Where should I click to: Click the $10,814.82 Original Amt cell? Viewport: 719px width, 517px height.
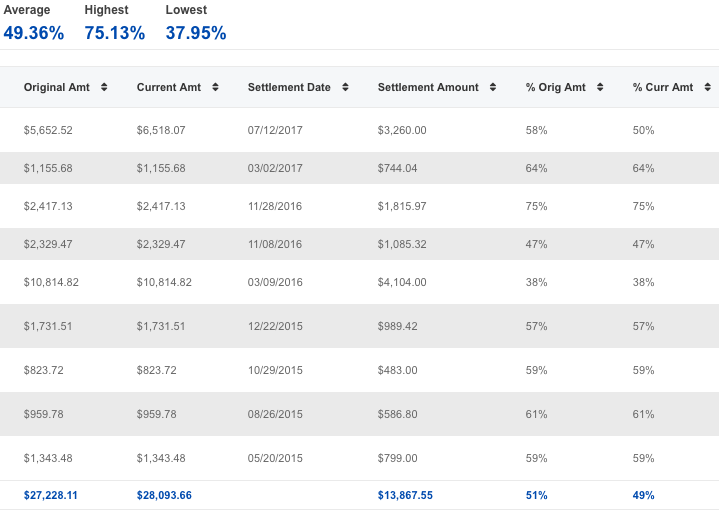(51, 283)
